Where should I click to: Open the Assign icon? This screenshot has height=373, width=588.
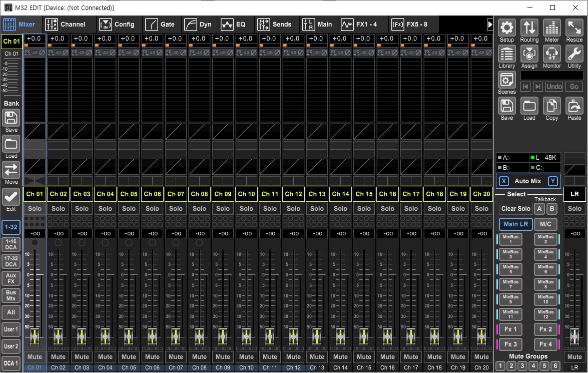[529, 54]
